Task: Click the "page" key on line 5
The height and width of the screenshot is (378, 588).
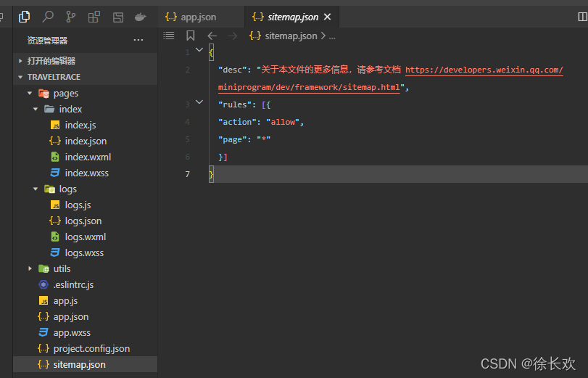Action: pyautogui.click(x=233, y=139)
